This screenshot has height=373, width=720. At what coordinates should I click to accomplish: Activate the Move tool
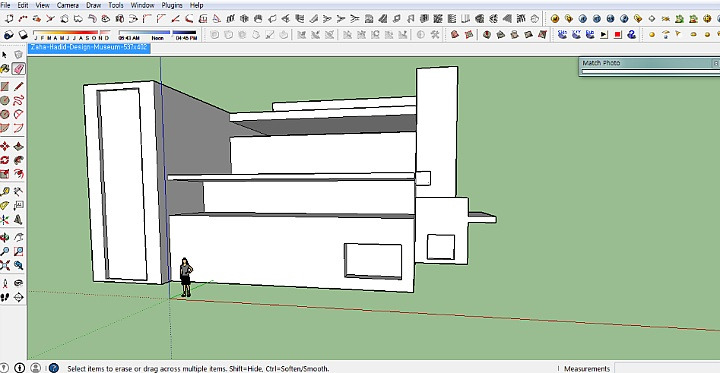point(5,147)
